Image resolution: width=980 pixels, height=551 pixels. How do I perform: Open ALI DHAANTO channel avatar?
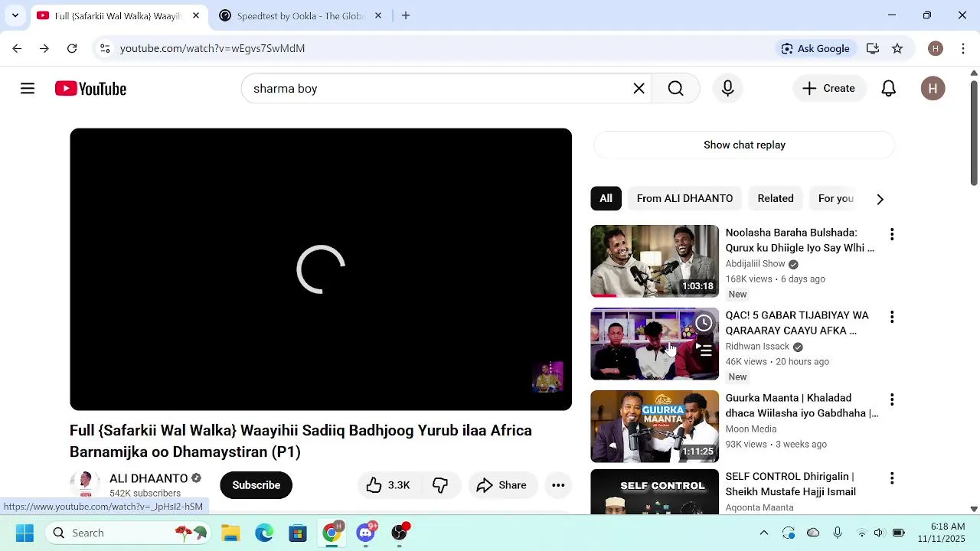pos(84,484)
